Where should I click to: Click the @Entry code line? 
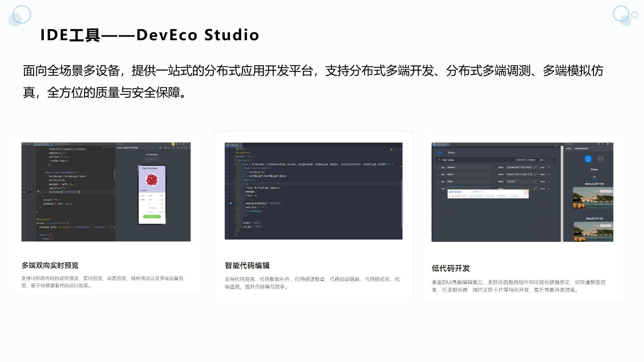click(x=241, y=149)
